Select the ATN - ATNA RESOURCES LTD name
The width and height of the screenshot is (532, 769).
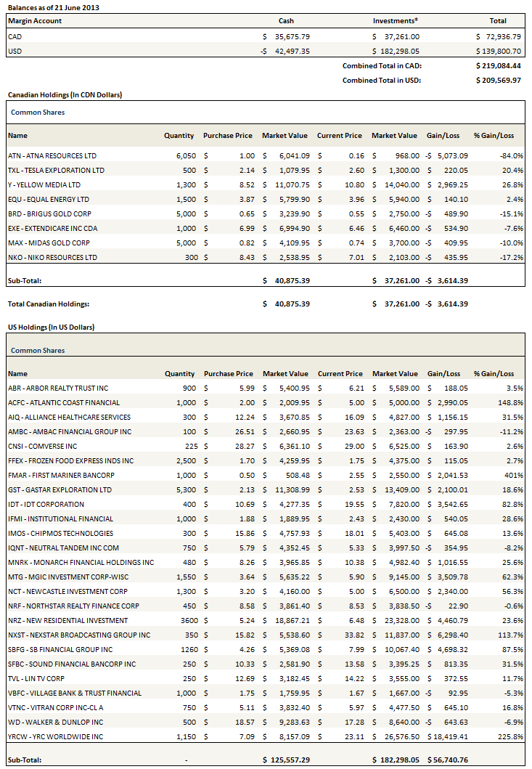(x=52, y=155)
